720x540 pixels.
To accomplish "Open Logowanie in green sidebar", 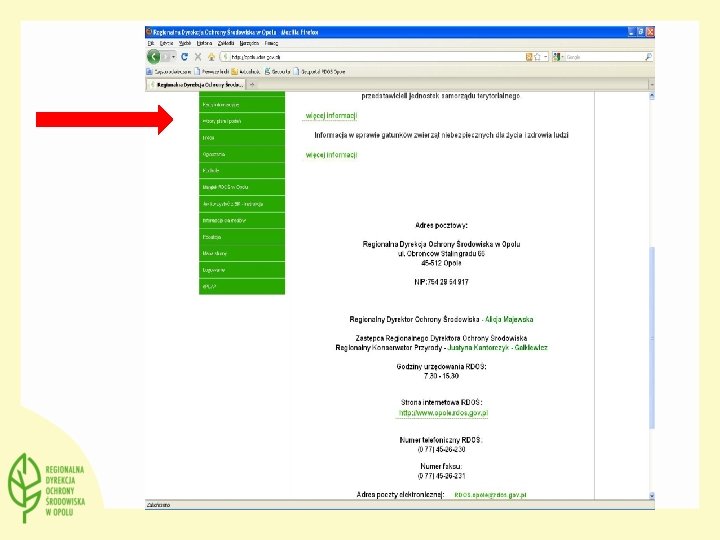I will pos(242,270).
